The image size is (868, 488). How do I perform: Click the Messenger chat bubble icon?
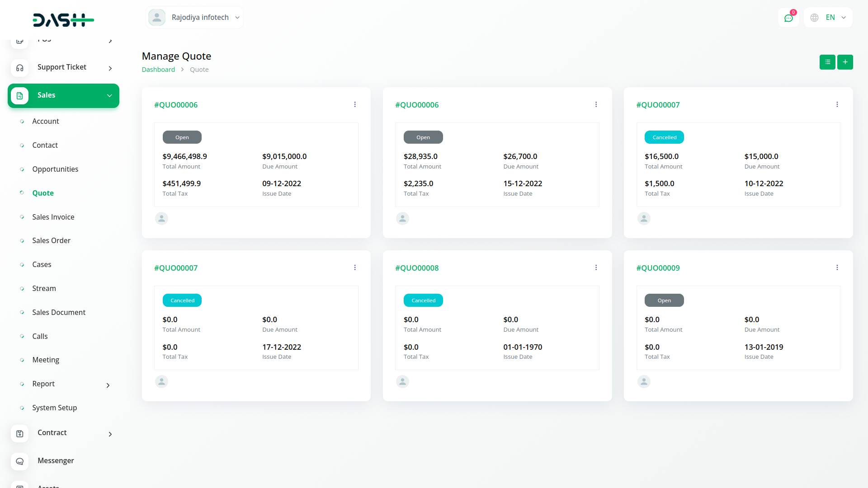(x=19, y=461)
